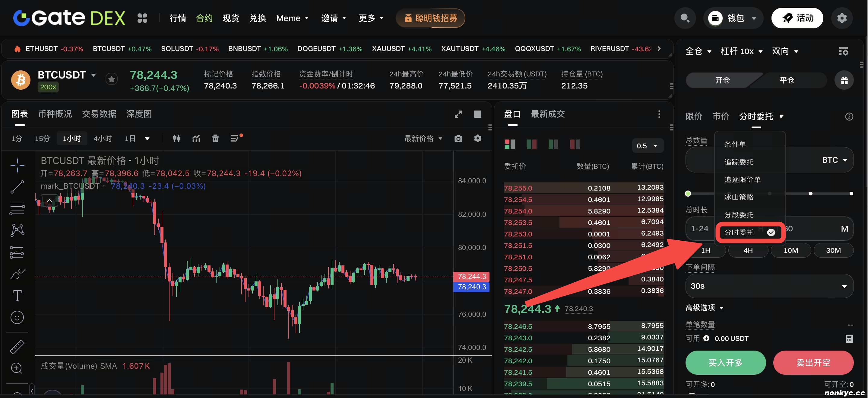
Task: Choose 追踪委托 from order type menu
Action: 739,162
